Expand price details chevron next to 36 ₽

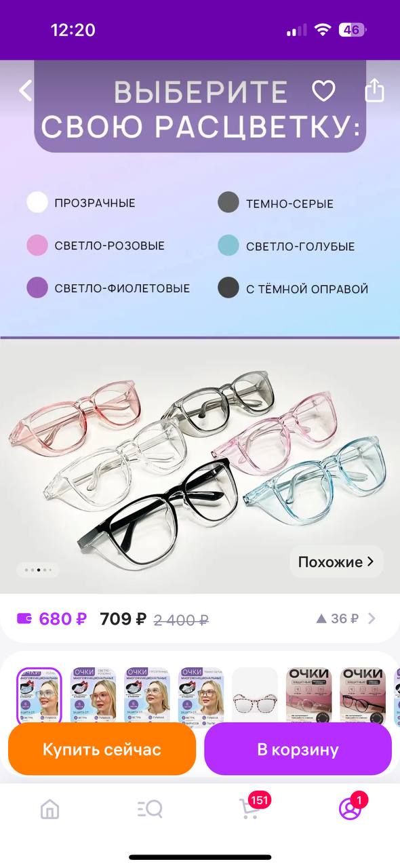point(371,618)
